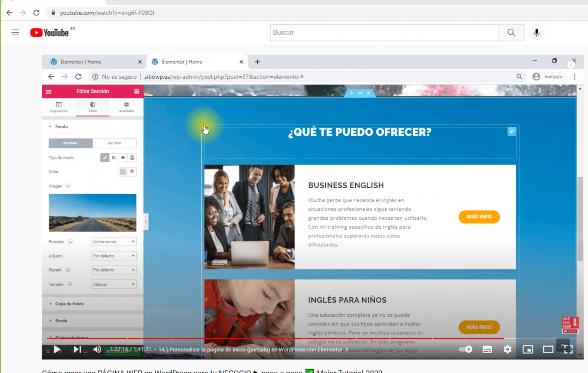Switch to Disposición tab

click(59, 107)
